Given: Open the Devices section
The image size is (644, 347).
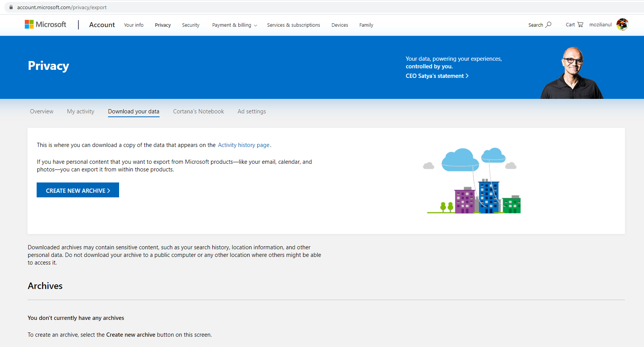Looking at the screenshot, I should pyautogui.click(x=339, y=25).
